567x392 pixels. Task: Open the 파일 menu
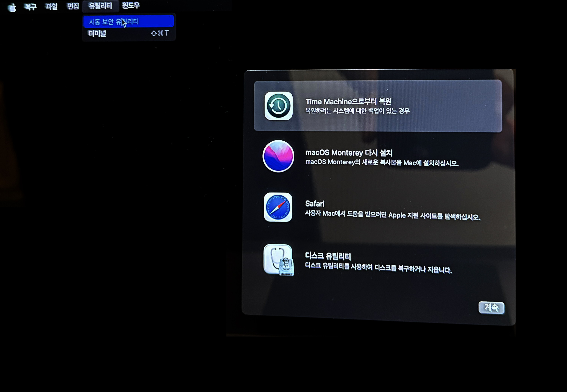(51, 6)
